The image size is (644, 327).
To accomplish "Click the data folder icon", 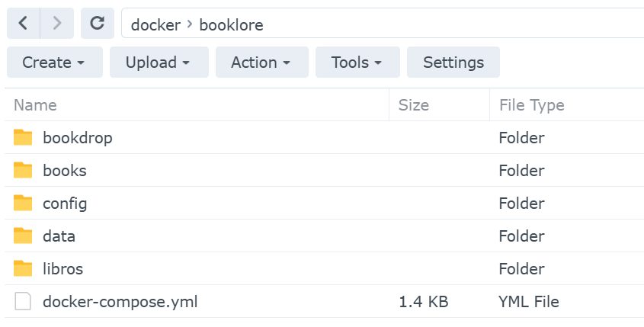I will point(24,236).
